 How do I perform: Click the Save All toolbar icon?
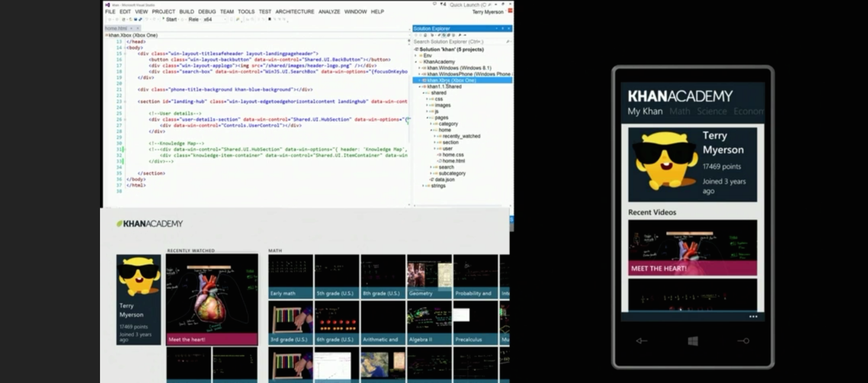point(140,19)
